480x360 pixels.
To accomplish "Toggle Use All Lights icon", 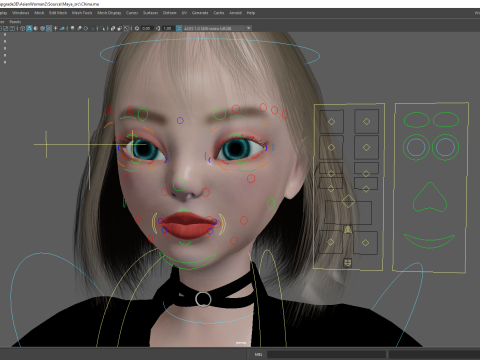I will click(56, 29).
